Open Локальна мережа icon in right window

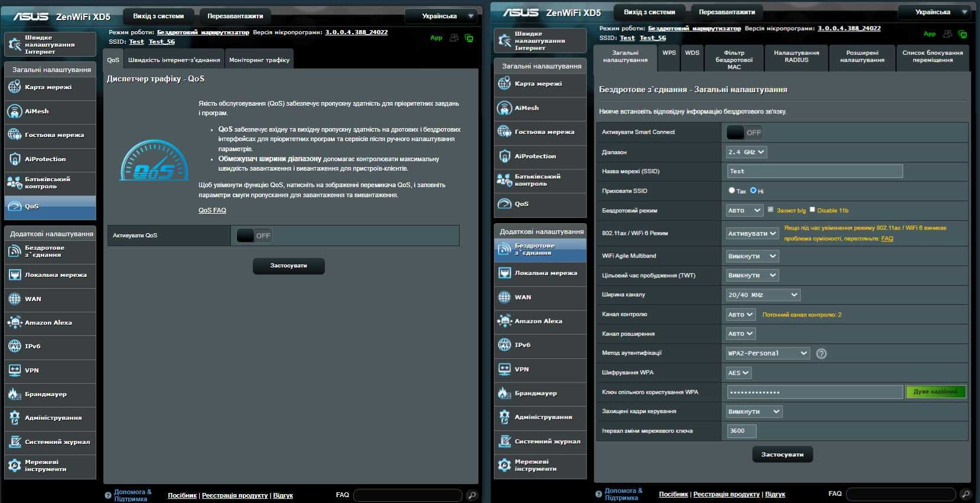[x=504, y=273]
